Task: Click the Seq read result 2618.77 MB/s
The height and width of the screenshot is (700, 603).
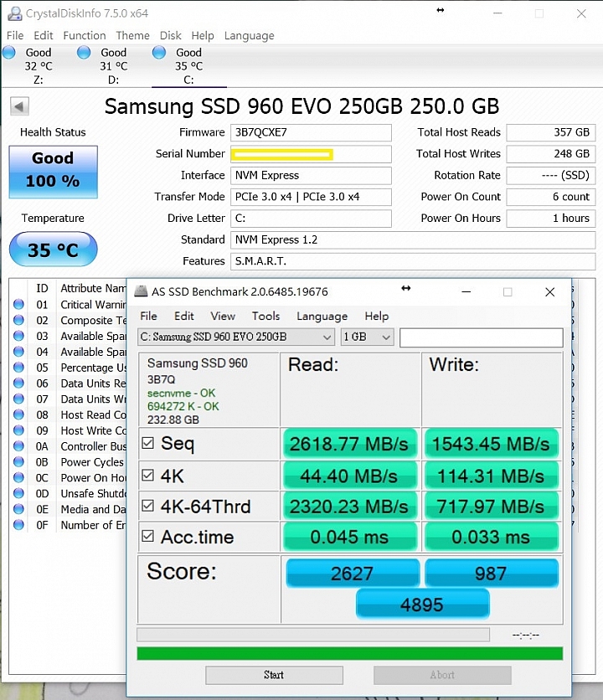Action: tap(349, 444)
